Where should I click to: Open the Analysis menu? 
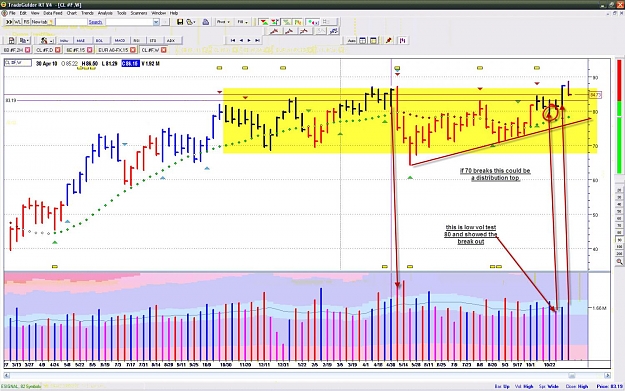click(x=105, y=13)
